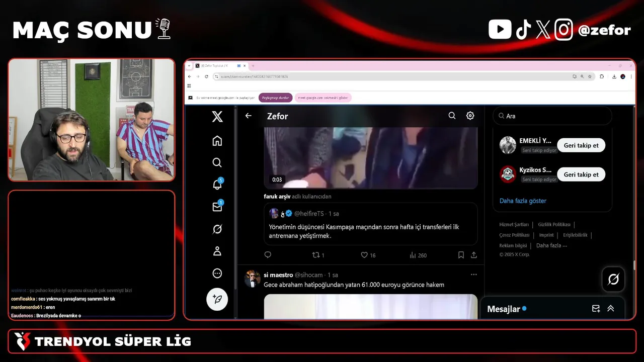Open EMEKLİ Y... profile avatar
The image size is (644, 362).
508,145
